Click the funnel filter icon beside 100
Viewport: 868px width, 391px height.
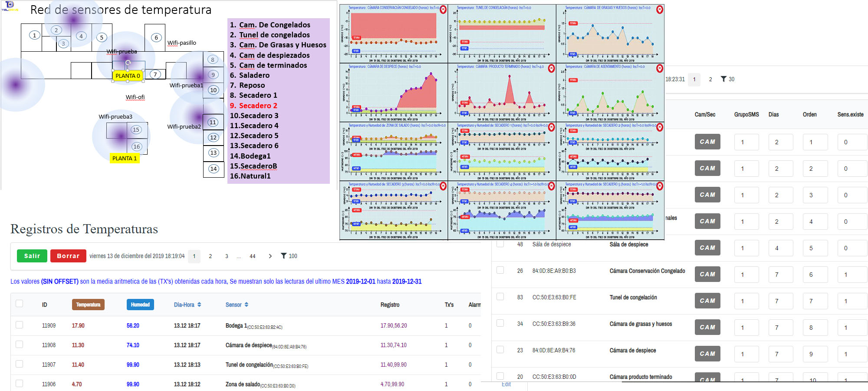tap(283, 256)
